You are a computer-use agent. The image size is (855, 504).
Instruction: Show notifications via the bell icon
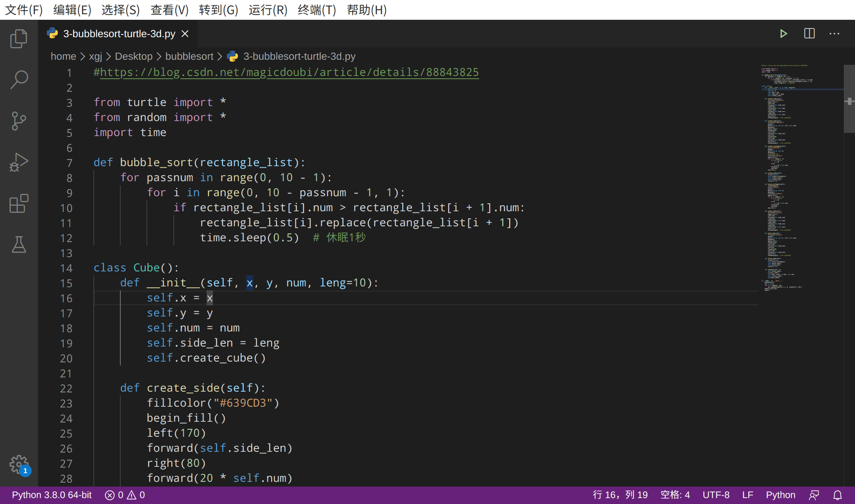(838, 495)
